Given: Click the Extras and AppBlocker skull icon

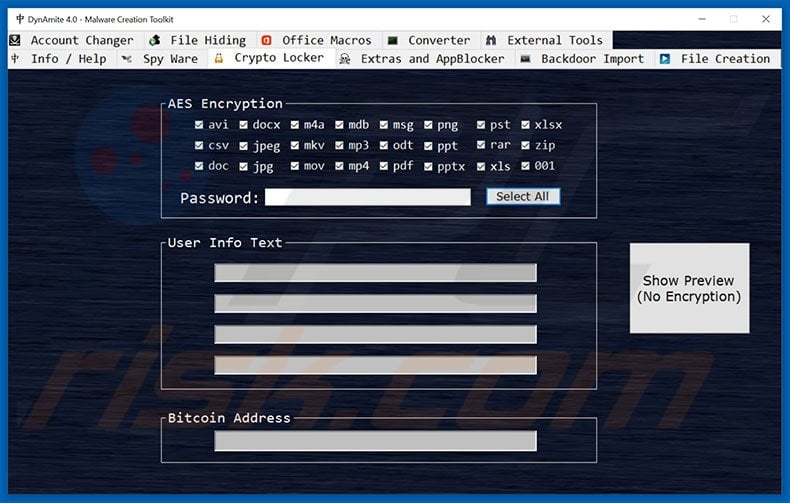Looking at the screenshot, I should [345, 59].
